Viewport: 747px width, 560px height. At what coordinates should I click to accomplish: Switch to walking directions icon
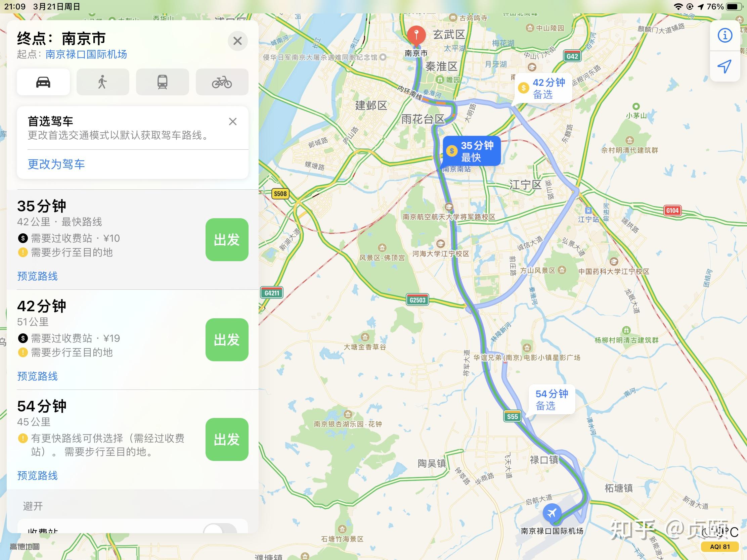pyautogui.click(x=103, y=82)
